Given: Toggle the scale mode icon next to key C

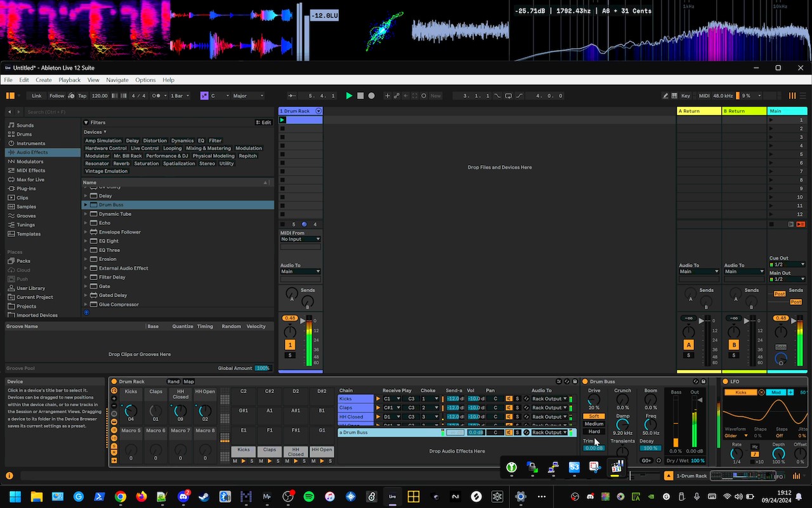Looking at the screenshot, I should pyautogui.click(x=204, y=96).
